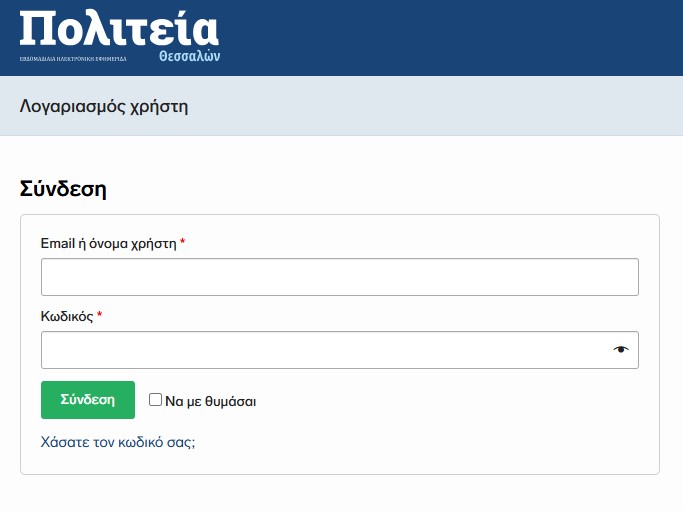
Task: Click the red asterisk beside Κωδικός
Action: [x=100, y=316]
